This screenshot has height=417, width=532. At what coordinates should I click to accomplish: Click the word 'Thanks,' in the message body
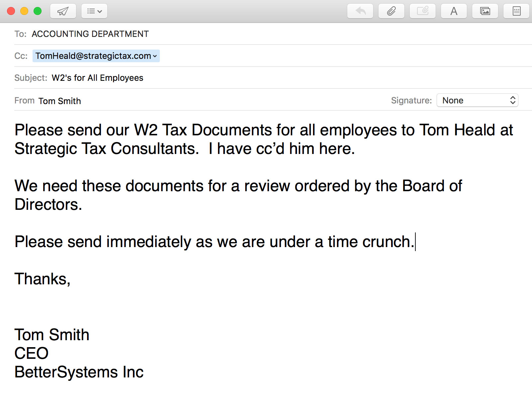pyautogui.click(x=42, y=279)
